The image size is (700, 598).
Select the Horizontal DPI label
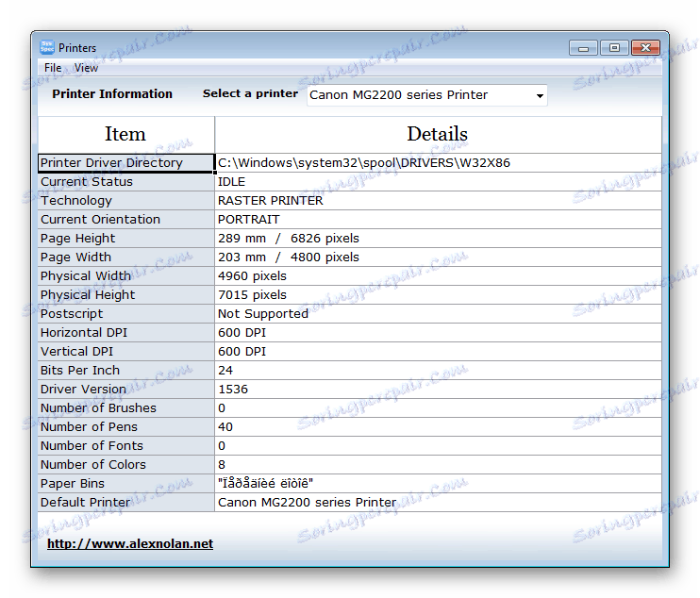click(125, 333)
